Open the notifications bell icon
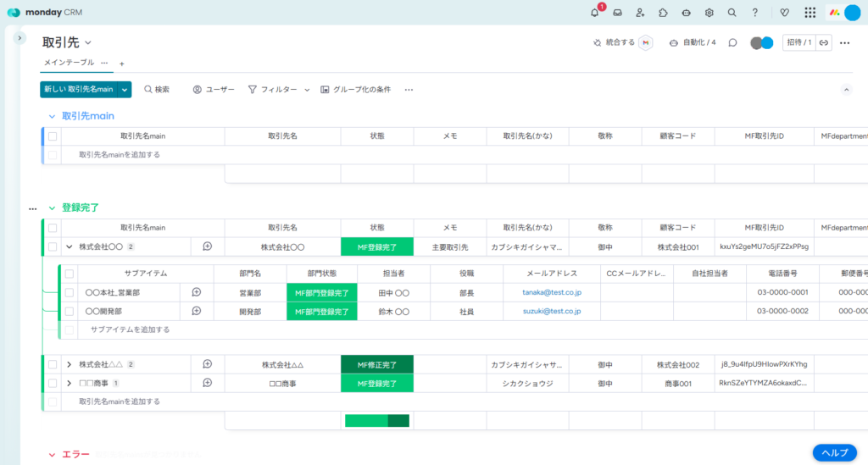This screenshot has width=868, height=465. point(595,13)
